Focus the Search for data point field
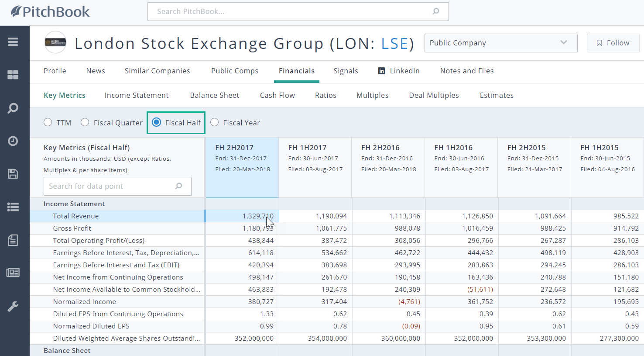Image resolution: width=644 pixels, height=356 pixels. pos(117,186)
